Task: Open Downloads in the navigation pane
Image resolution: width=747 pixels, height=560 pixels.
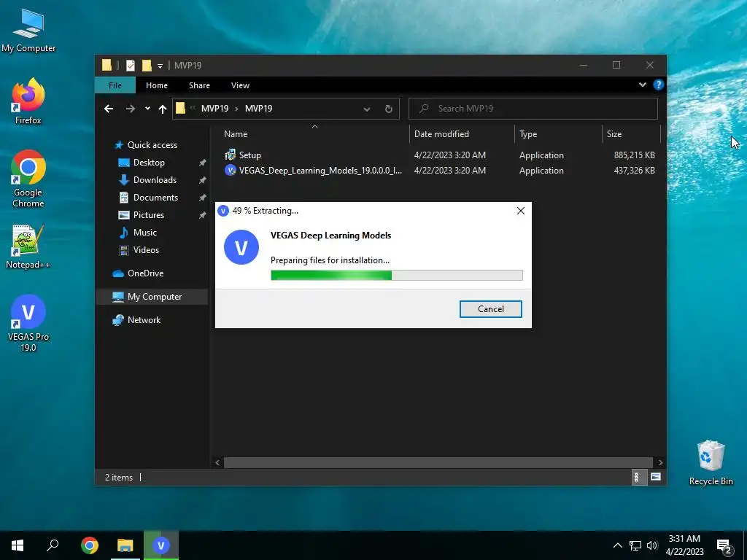Action: pos(155,180)
